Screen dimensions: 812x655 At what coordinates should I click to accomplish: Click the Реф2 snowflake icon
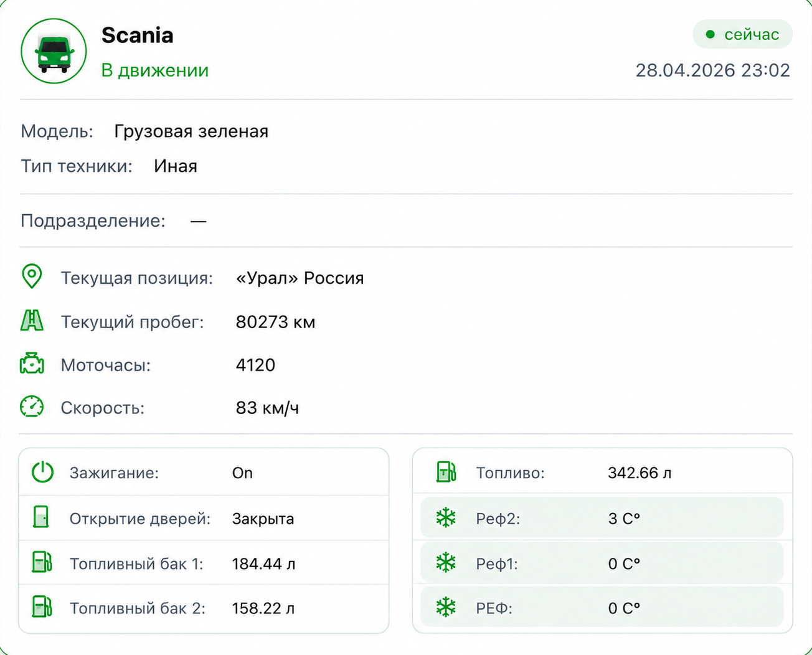[446, 517]
